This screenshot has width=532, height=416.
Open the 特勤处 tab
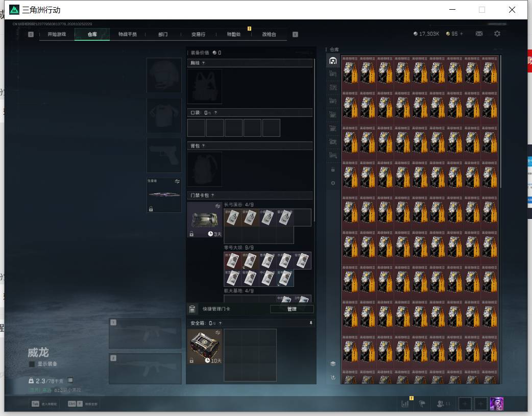click(234, 34)
